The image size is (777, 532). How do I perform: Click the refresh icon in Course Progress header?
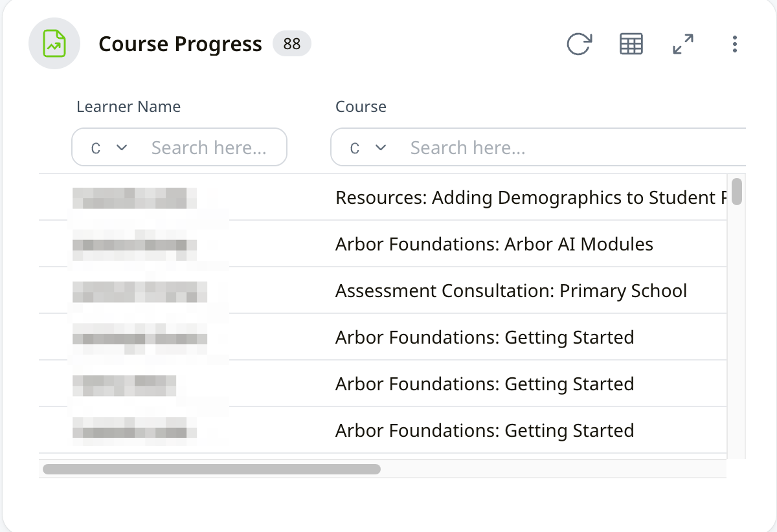579,44
